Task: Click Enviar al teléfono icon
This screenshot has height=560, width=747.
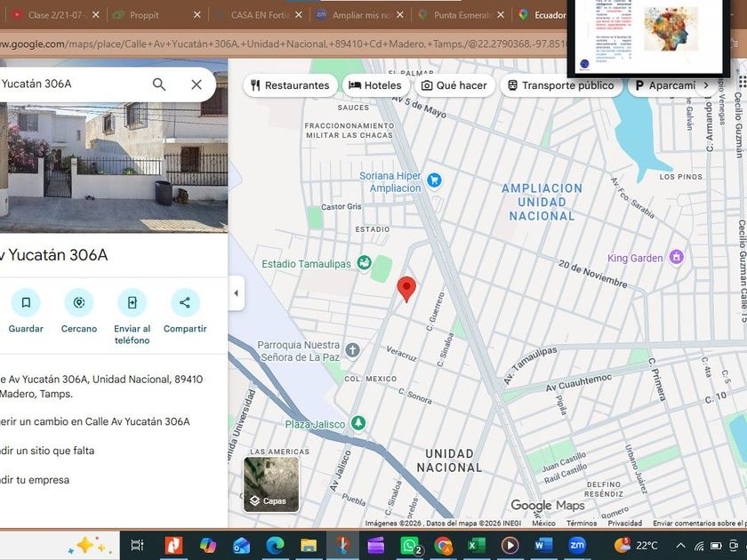Action: coord(132,302)
